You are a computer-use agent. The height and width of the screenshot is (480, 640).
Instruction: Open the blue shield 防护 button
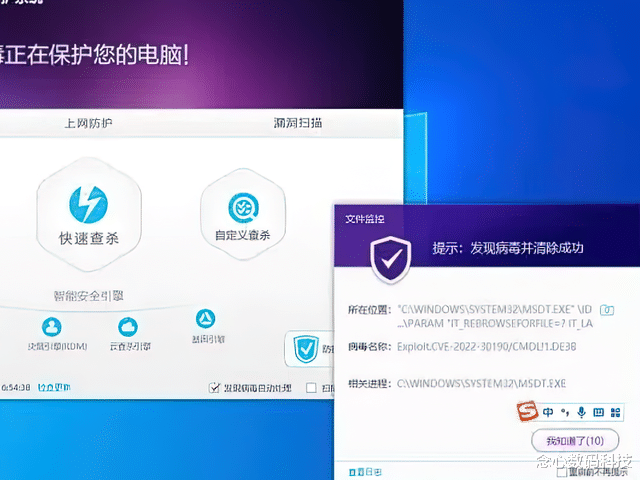[x=309, y=349]
